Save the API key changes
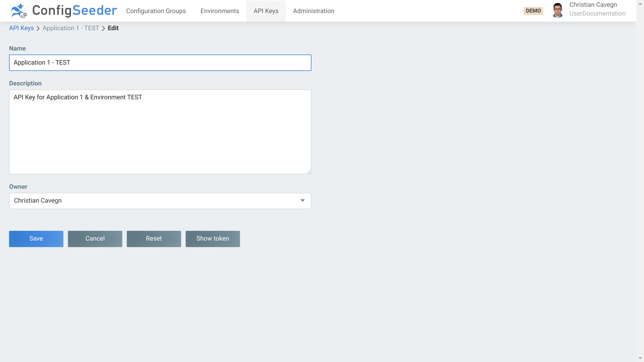Screen dimensions: 644x362 36,239
